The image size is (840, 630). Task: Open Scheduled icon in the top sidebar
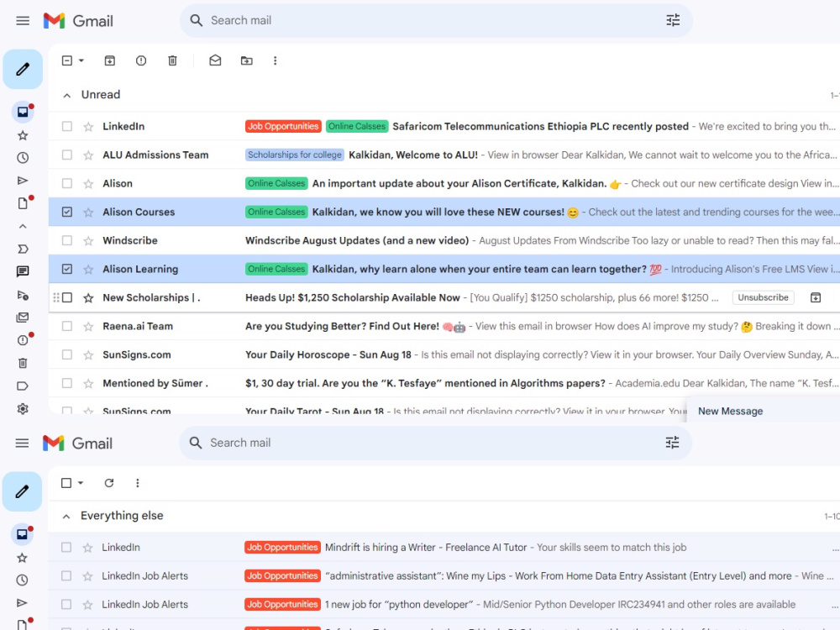point(23,295)
